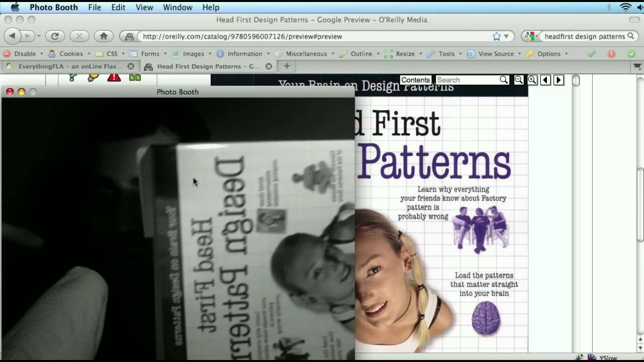The height and width of the screenshot is (362, 644).
Task: Open the View menu
Action: click(144, 7)
